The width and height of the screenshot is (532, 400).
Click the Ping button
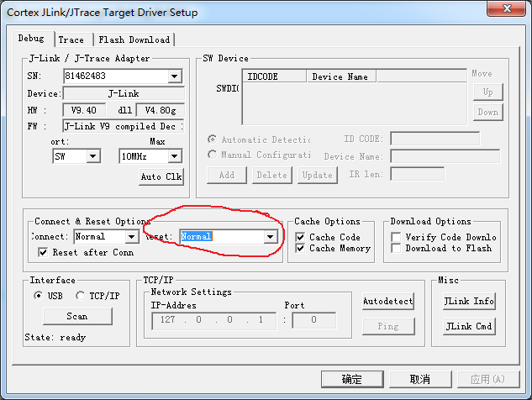click(x=388, y=326)
